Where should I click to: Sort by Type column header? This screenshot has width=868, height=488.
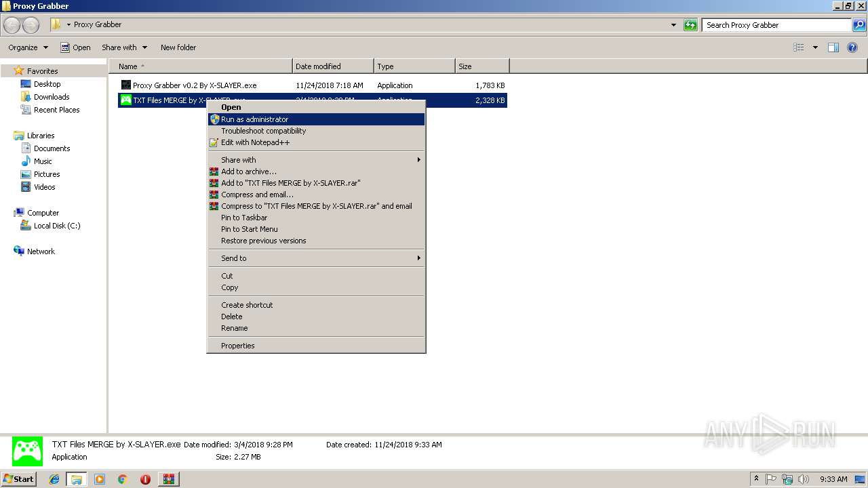pos(414,66)
